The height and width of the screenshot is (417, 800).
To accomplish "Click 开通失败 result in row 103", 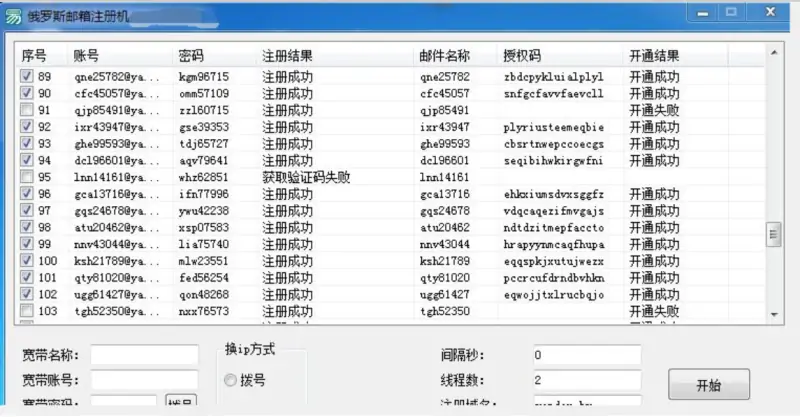I will (x=654, y=311).
